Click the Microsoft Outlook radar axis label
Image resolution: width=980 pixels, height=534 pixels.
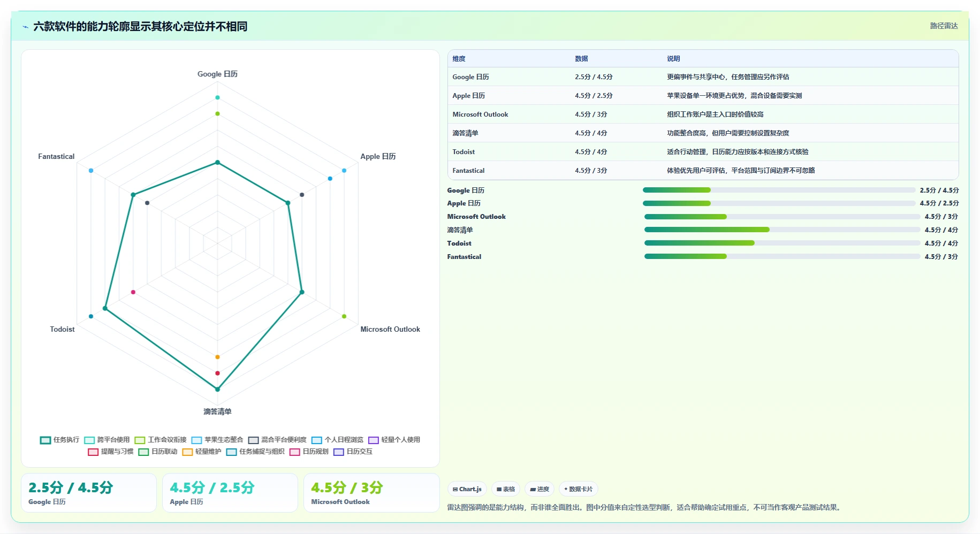click(x=390, y=329)
